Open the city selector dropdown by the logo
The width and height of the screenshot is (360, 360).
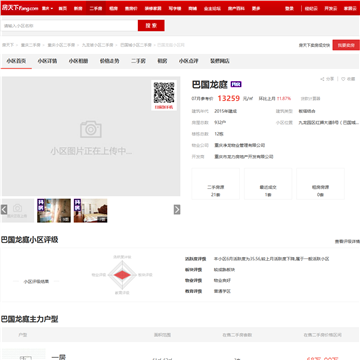click(47, 8)
